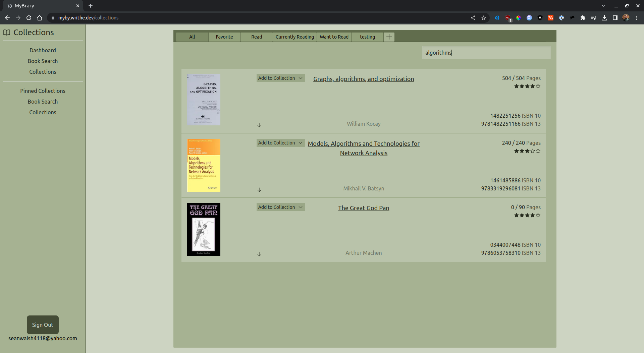Open the browser extensions puzzle icon

tap(583, 18)
